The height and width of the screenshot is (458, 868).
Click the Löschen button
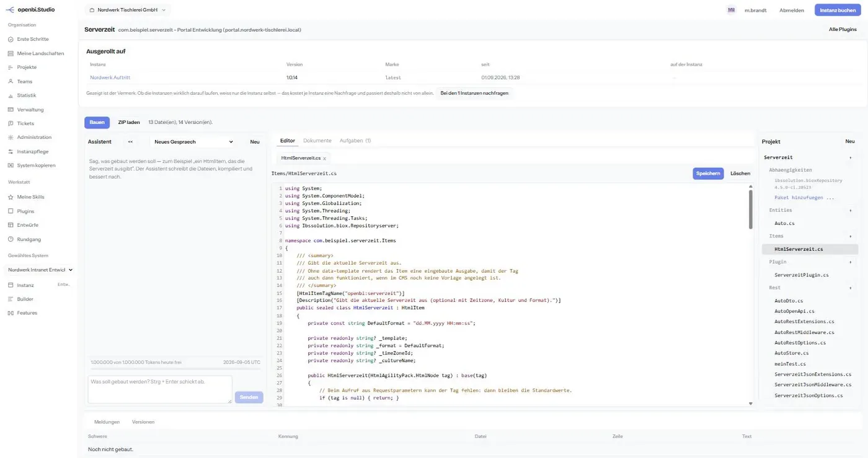coord(740,174)
